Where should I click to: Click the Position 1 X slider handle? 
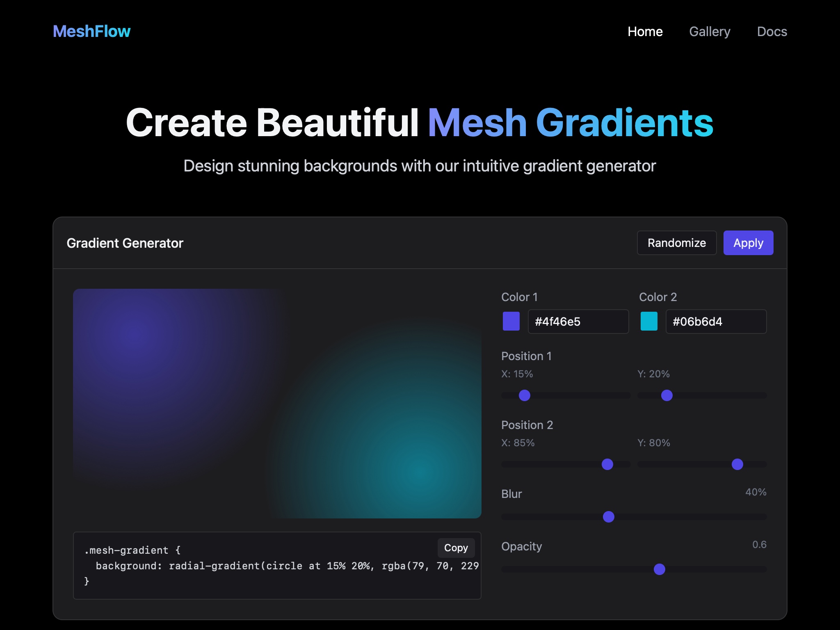click(524, 395)
